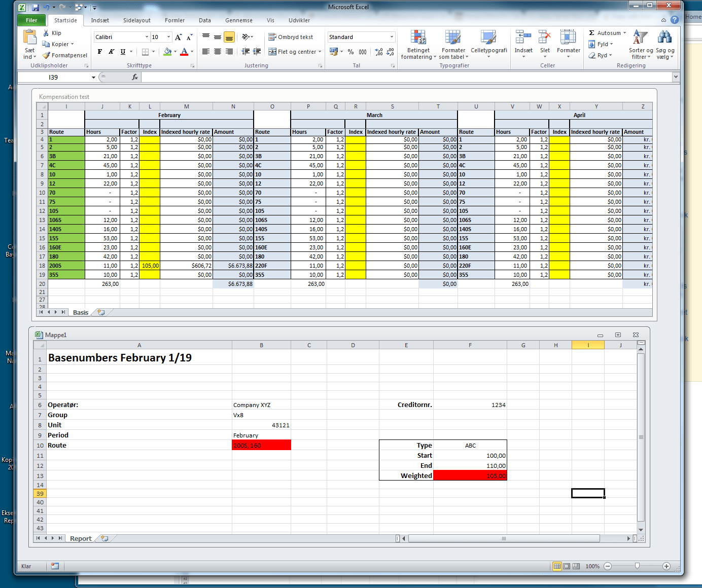Open the Celletypografi cell styles button

click(x=489, y=45)
